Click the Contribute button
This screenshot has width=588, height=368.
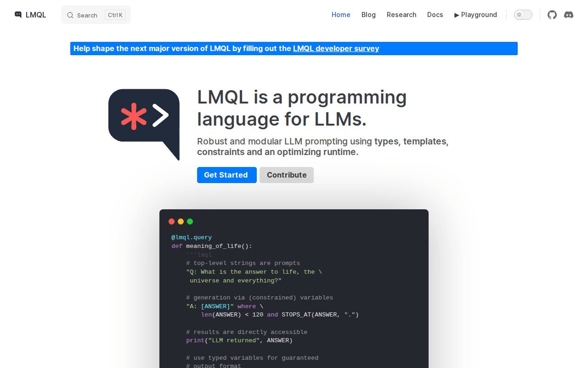[287, 175]
